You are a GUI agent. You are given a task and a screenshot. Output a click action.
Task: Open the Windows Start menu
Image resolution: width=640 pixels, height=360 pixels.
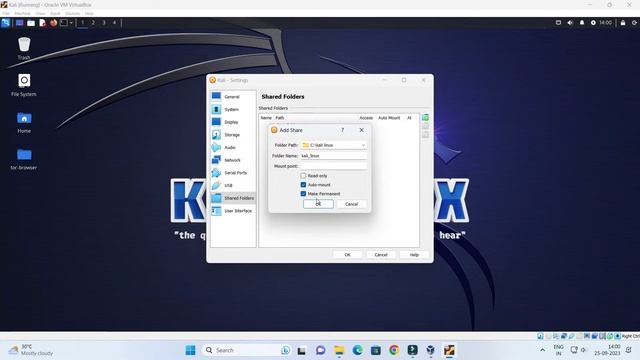(x=191, y=350)
